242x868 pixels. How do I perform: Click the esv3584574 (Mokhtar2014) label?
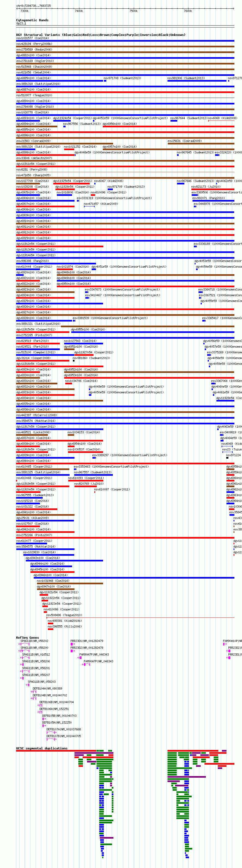click(x=36, y=422)
